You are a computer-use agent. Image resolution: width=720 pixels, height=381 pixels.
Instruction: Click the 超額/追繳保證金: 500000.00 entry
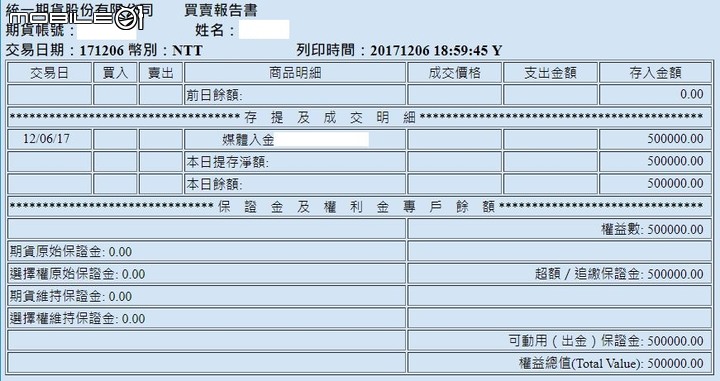point(619,274)
